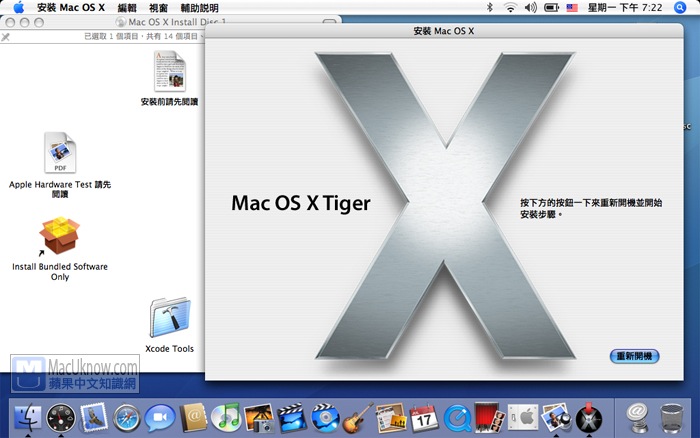The width and height of the screenshot is (700, 438).
Task: Click the 重新開機 restart button
Action: pos(634,356)
